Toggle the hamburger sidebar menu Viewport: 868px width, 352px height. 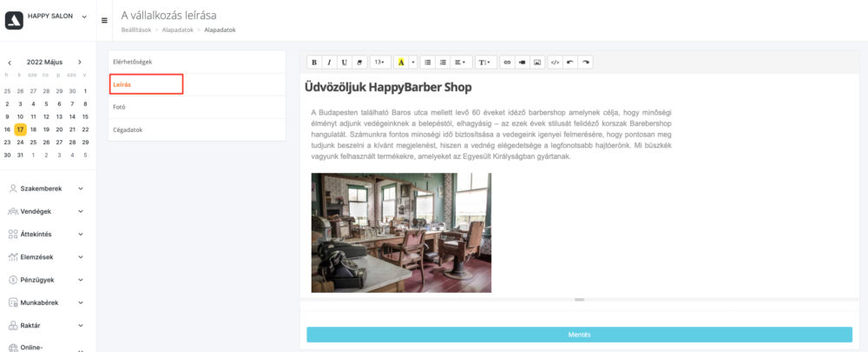105,20
